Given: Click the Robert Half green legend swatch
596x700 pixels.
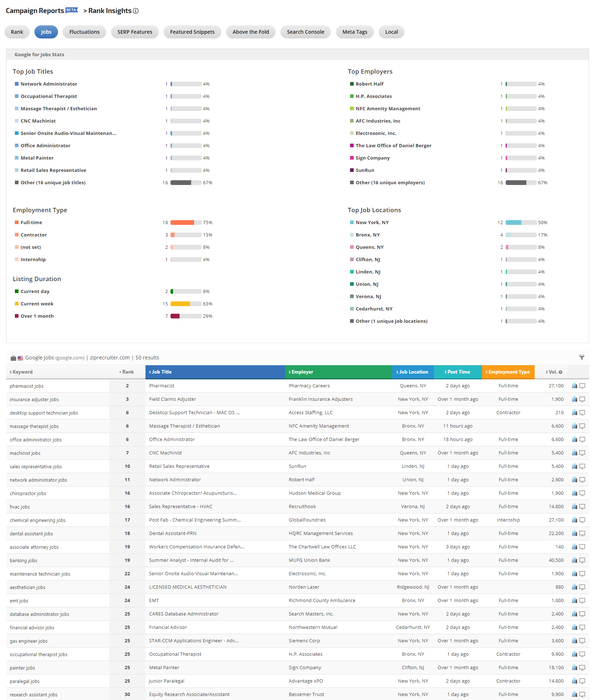Looking at the screenshot, I should click(x=352, y=84).
